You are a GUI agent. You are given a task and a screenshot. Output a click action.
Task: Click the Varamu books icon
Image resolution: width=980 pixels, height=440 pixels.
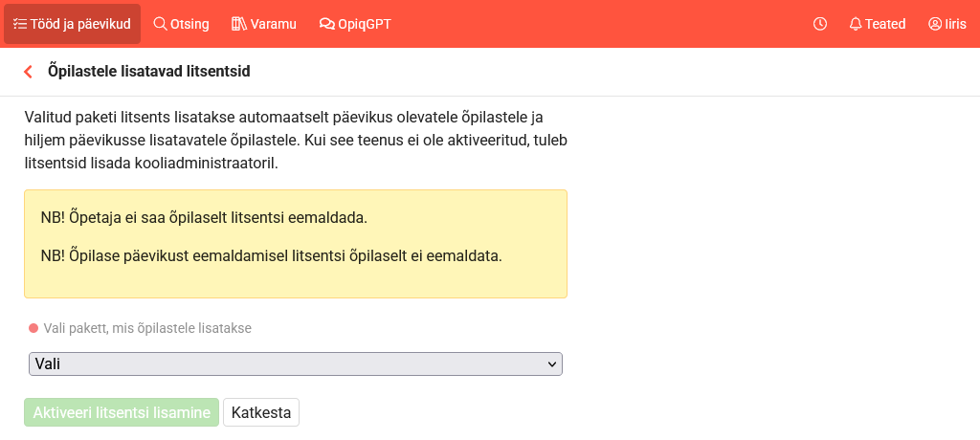238,24
